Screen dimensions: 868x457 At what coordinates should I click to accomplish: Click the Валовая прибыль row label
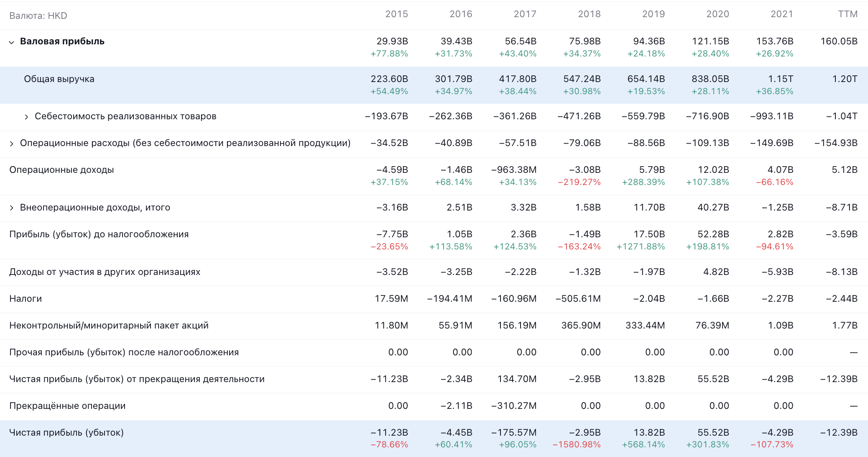point(62,41)
